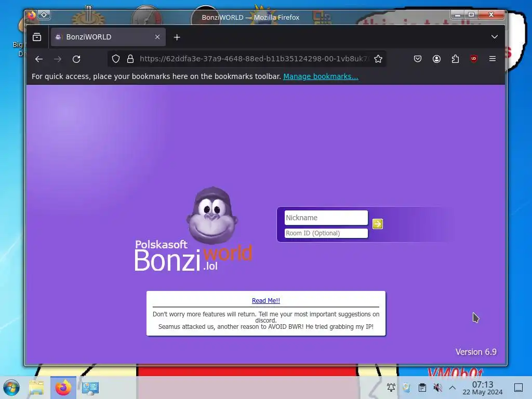
Task: Open the Firefox hamburger menu
Action: [x=493, y=59]
